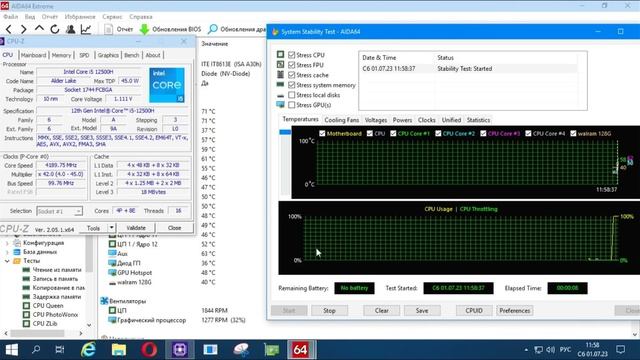Click the Stress cache icon
Screen dimensions: 640x360
click(280, 75)
